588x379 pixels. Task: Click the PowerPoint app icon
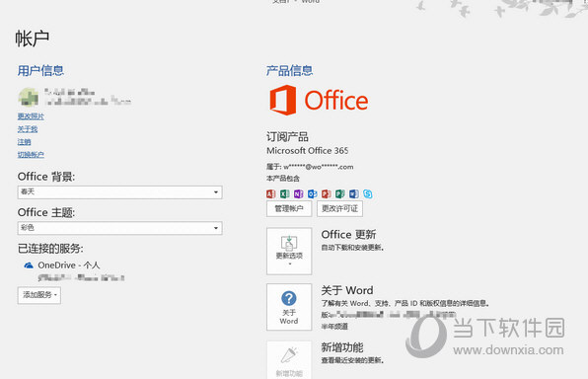(x=327, y=193)
